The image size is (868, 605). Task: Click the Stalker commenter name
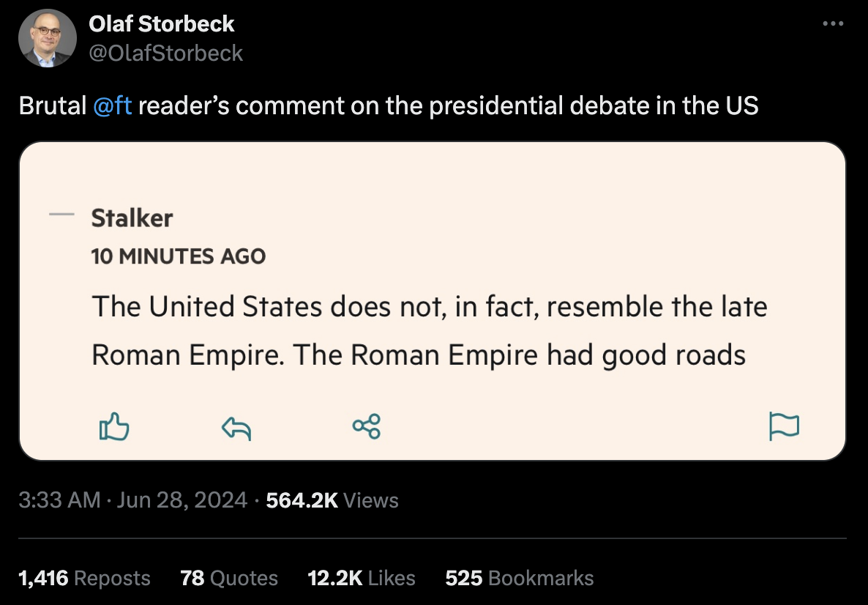click(x=132, y=218)
